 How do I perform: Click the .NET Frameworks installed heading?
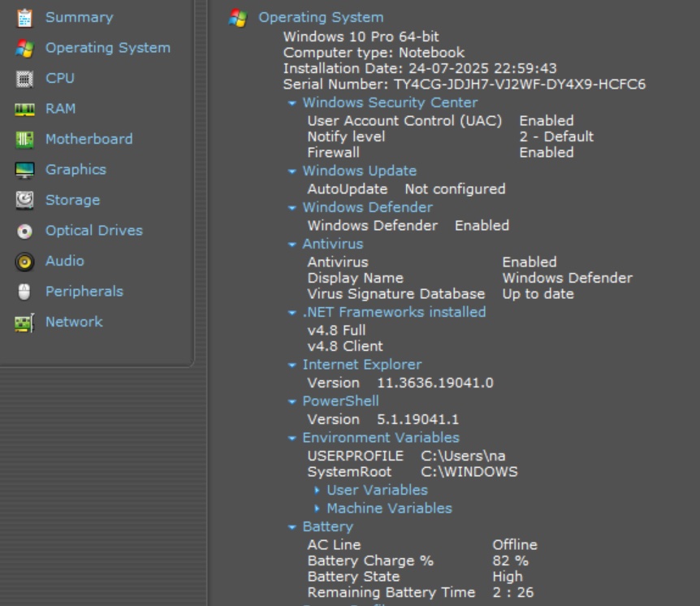point(394,312)
